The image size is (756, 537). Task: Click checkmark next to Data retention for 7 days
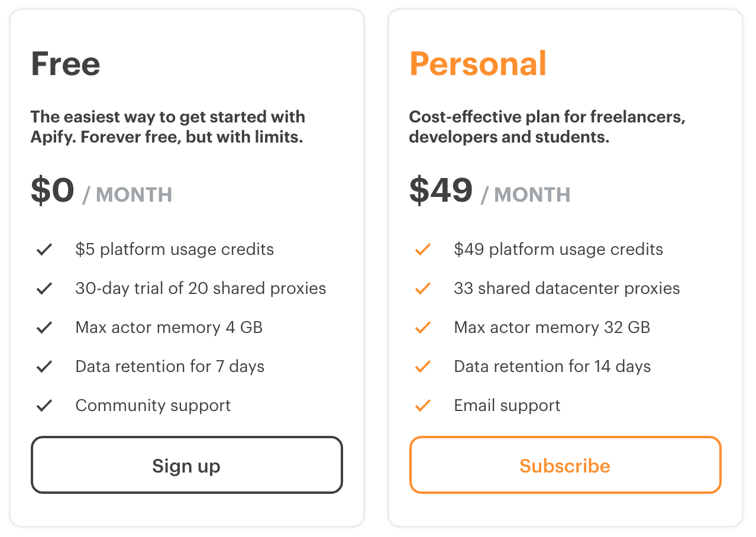(x=44, y=367)
